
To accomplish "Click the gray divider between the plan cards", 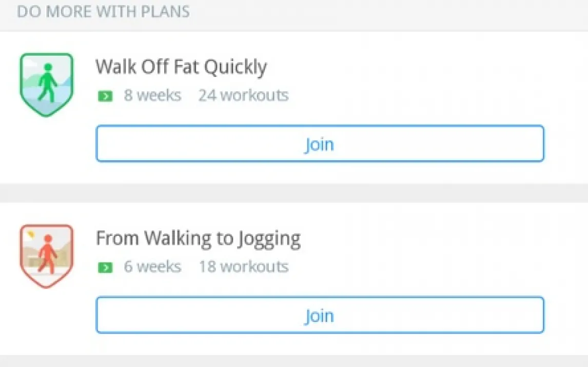I will [294, 193].
